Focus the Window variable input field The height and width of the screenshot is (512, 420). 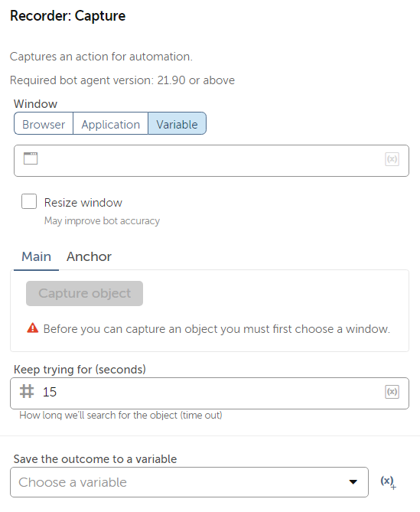(211, 161)
